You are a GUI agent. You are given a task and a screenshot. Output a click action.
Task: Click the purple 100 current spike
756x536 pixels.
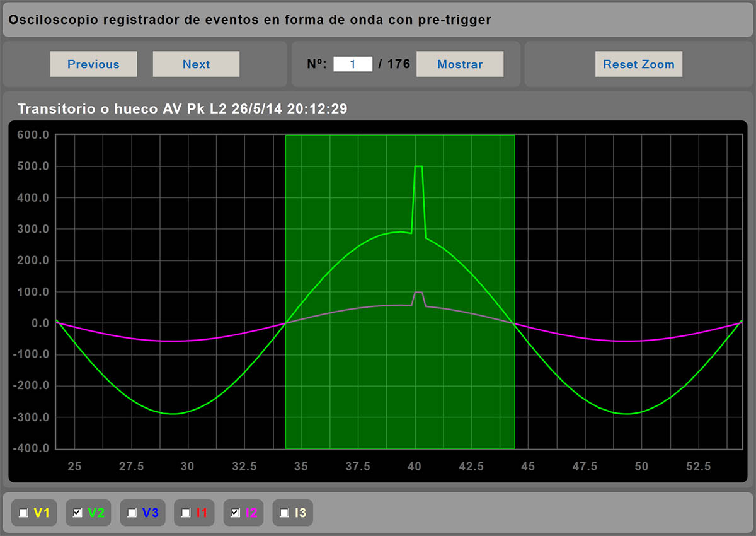coord(418,293)
